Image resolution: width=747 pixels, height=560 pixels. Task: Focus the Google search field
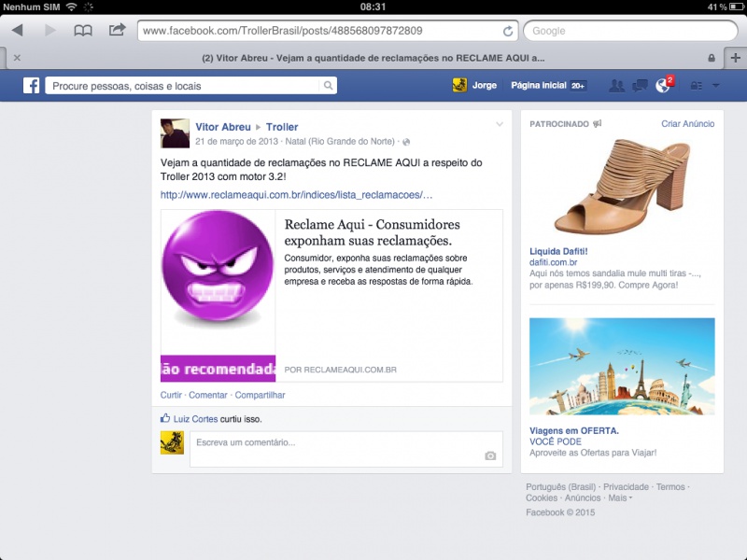click(x=630, y=31)
